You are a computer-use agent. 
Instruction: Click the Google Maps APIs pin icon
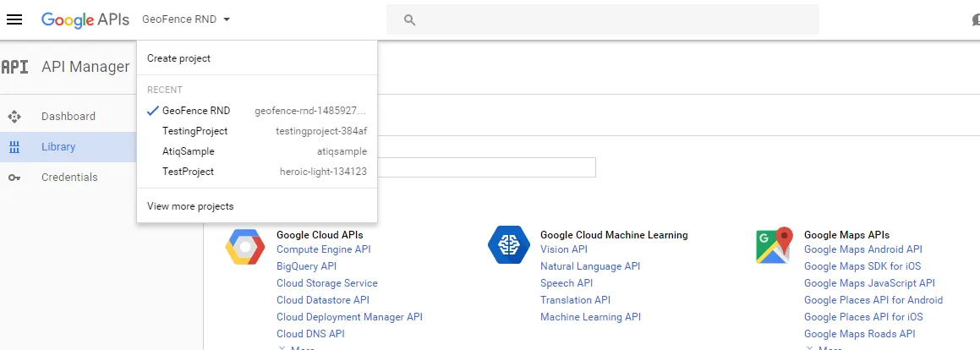[774, 246]
